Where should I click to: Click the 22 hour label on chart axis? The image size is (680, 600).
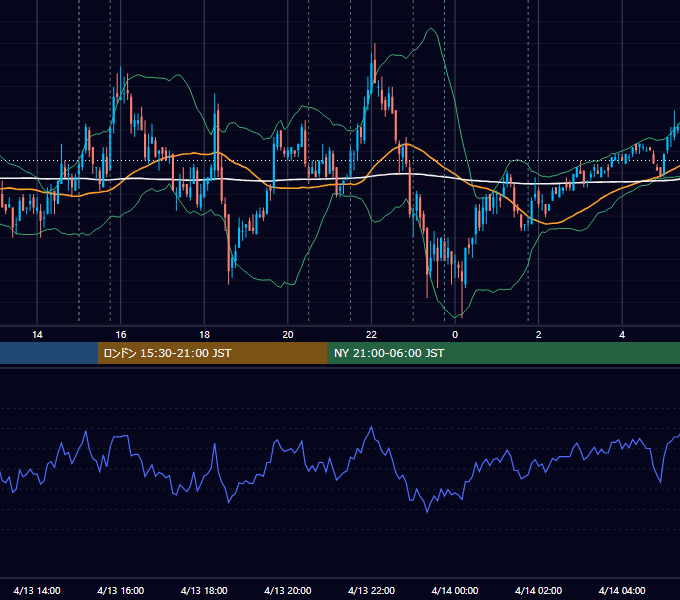371,335
